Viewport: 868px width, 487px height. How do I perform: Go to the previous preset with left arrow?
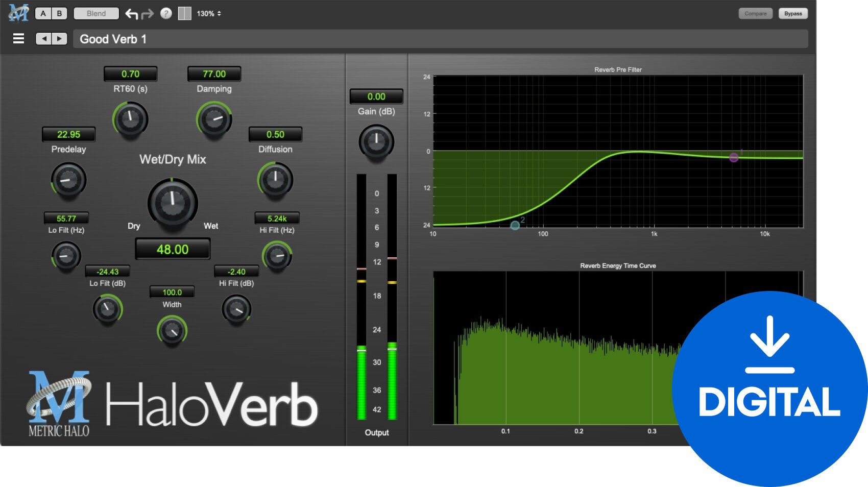coord(43,39)
